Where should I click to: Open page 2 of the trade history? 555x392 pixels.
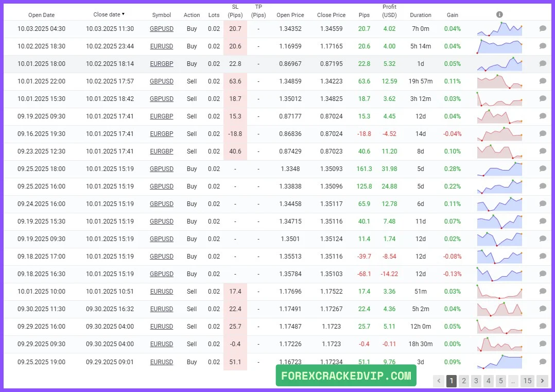pyautogui.click(x=464, y=381)
